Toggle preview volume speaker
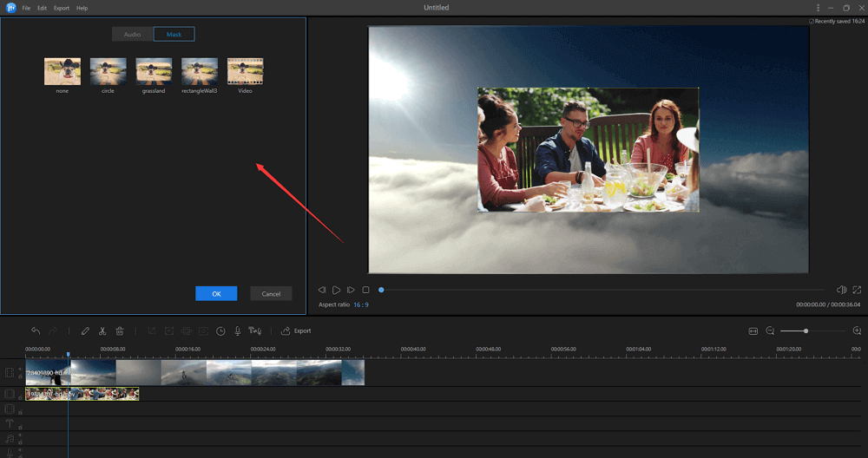 840,290
